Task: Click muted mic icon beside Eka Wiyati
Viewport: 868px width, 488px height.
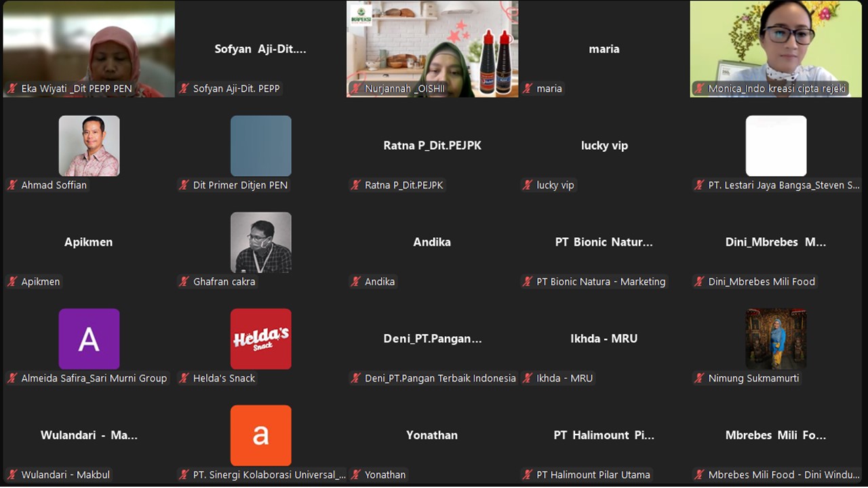Action: (12, 89)
